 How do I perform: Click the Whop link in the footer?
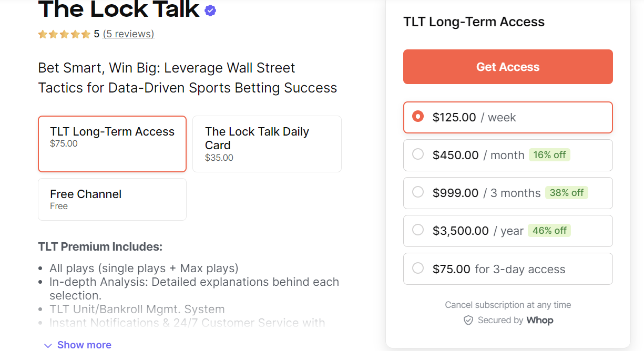click(x=540, y=320)
